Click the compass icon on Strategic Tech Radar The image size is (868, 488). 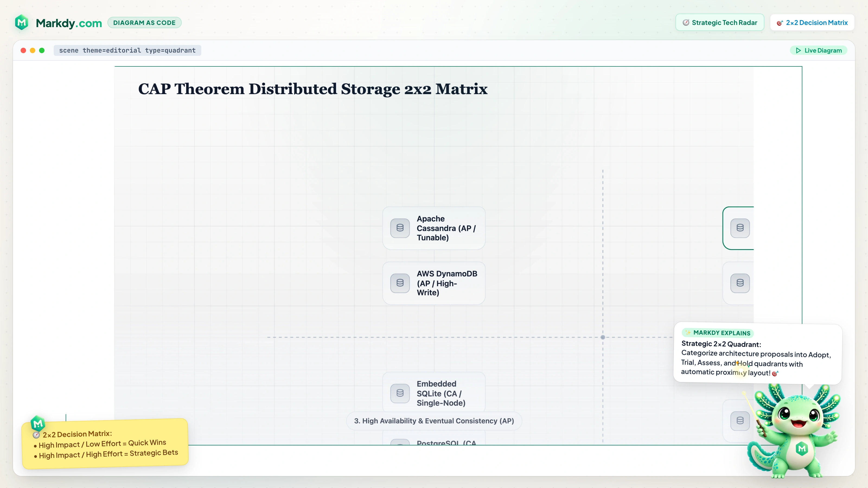686,23
